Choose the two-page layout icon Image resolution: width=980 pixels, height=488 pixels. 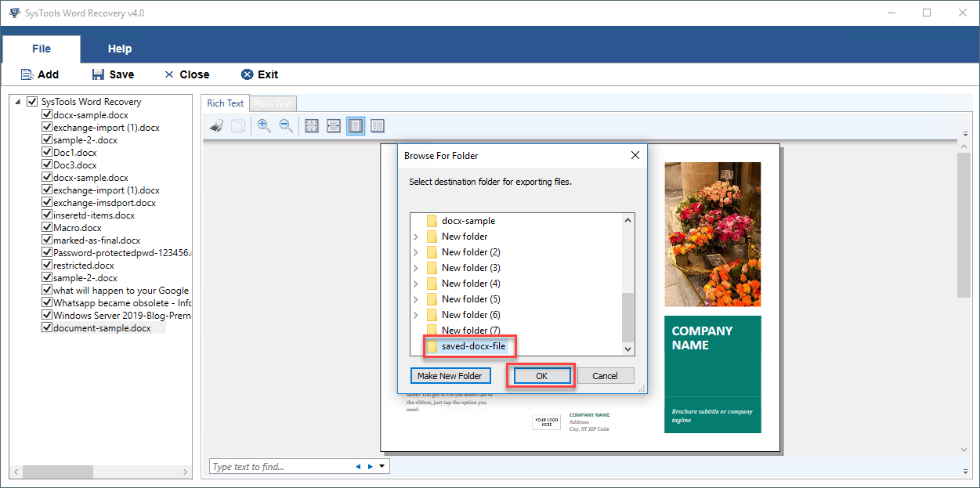(378, 125)
